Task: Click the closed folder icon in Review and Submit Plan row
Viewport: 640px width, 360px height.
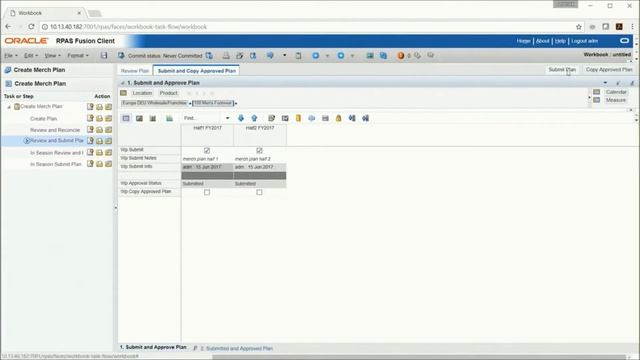Action: point(108,141)
